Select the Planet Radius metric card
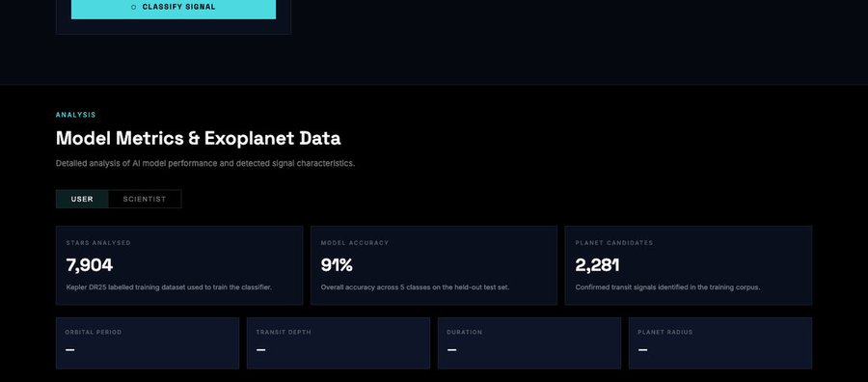The width and height of the screenshot is (868, 382). pos(720,343)
